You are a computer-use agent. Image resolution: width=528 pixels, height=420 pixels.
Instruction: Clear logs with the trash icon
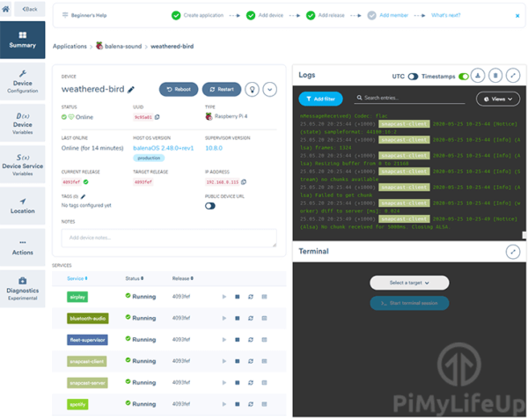[495, 76]
